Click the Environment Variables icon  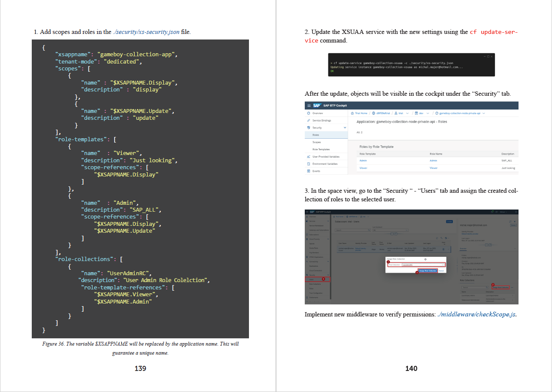click(x=308, y=164)
